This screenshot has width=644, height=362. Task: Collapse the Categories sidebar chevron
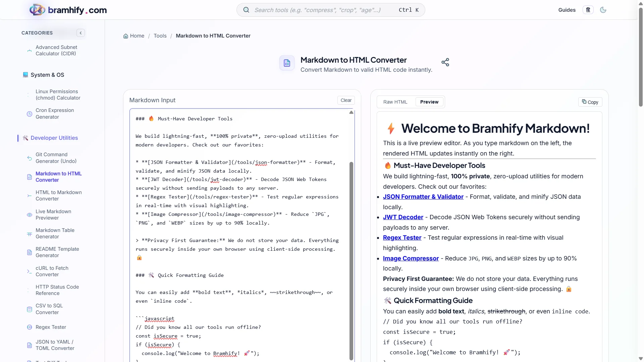point(80,33)
